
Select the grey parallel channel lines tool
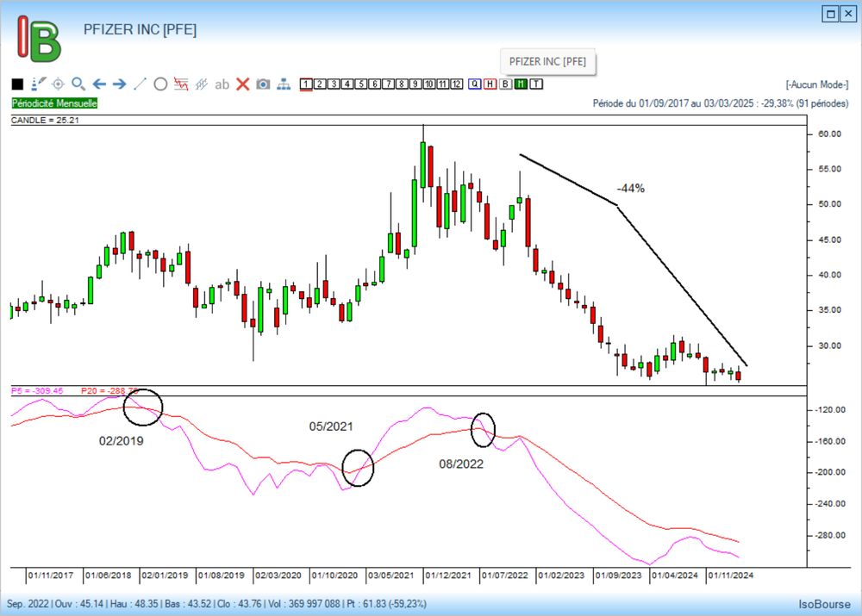[201, 84]
